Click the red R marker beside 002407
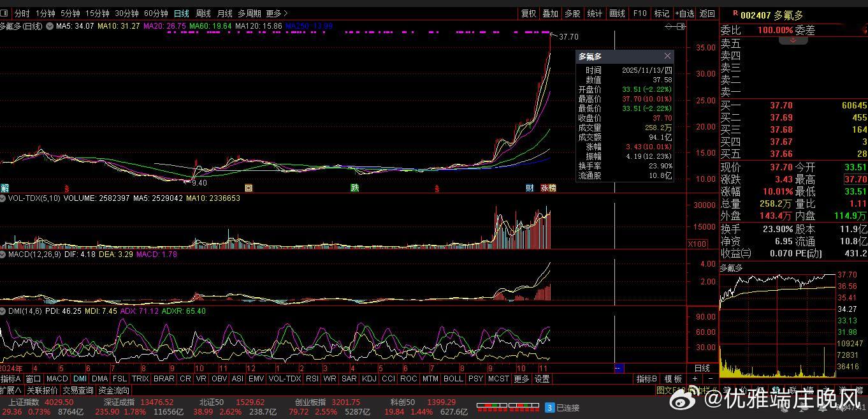This screenshot has width=868, height=419. (735, 13)
